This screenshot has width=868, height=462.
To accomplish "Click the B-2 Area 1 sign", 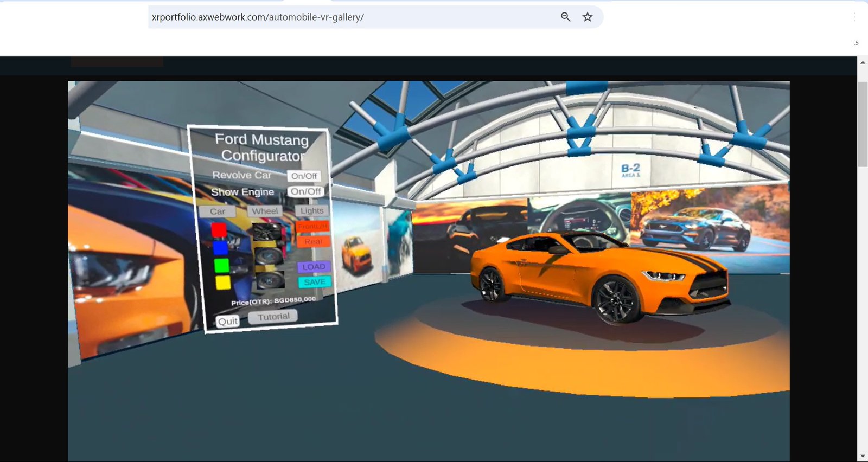I will coord(630,170).
